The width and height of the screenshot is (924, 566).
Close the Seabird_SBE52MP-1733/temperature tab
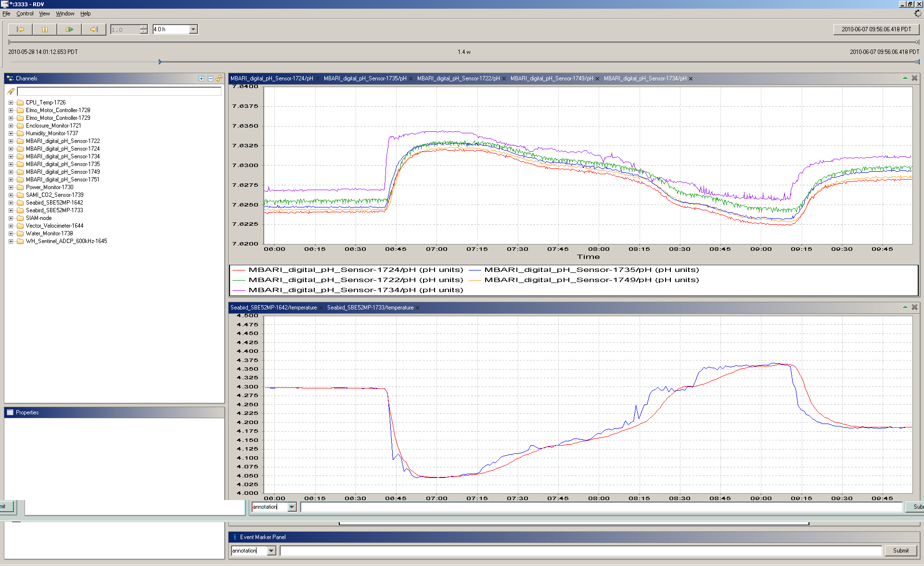(x=417, y=308)
